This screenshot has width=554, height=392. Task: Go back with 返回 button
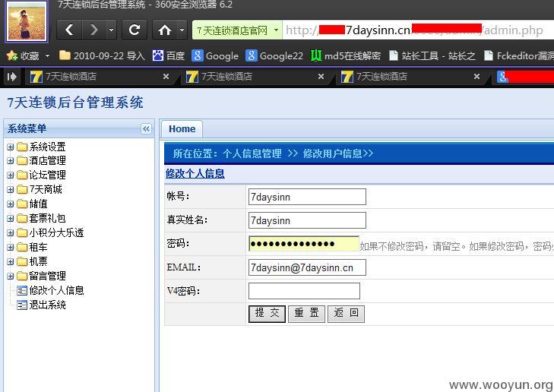coord(347,314)
